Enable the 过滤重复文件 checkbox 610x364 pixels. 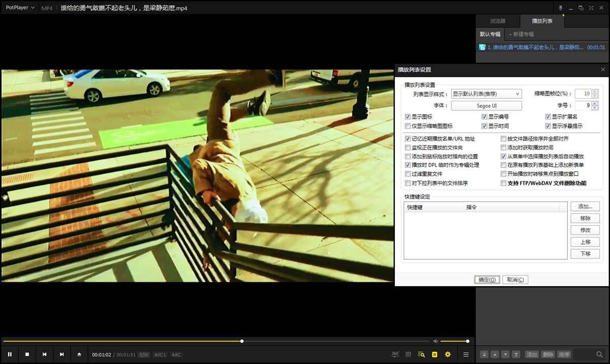(408, 174)
